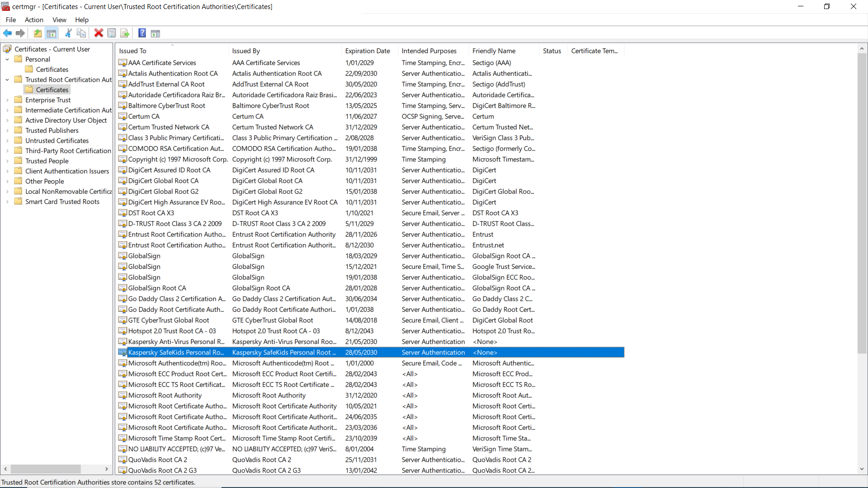Click D-TRUST Root Class 3 CA 2 2009 issuer
Image resolution: width=868 pixels, height=488 pixels.
[x=279, y=224]
